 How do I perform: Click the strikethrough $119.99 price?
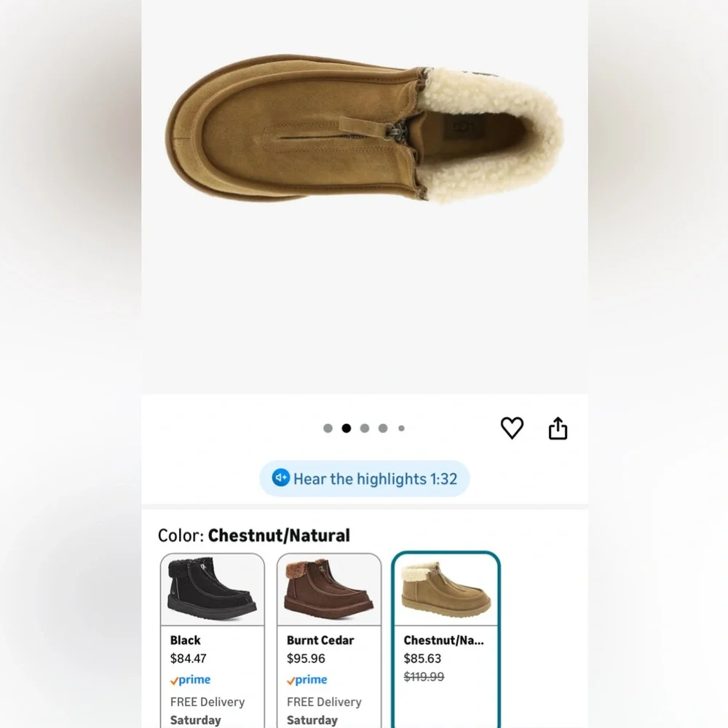(423, 677)
